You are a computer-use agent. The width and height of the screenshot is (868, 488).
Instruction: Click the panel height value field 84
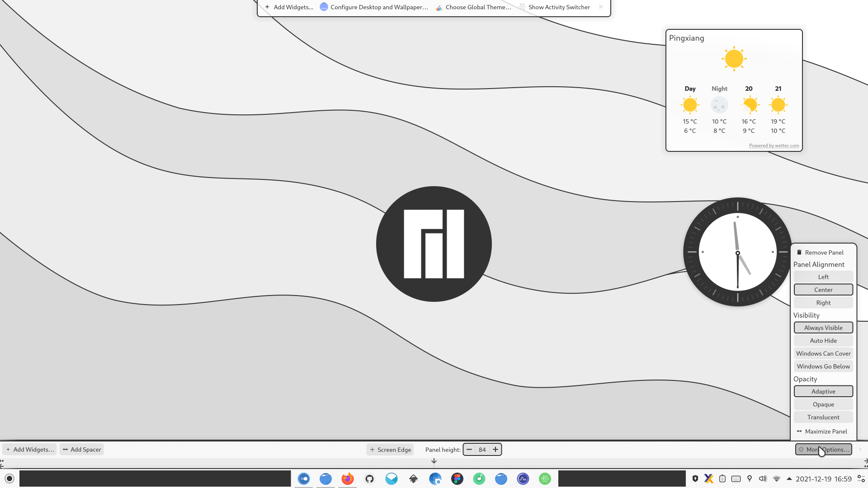coord(482,450)
